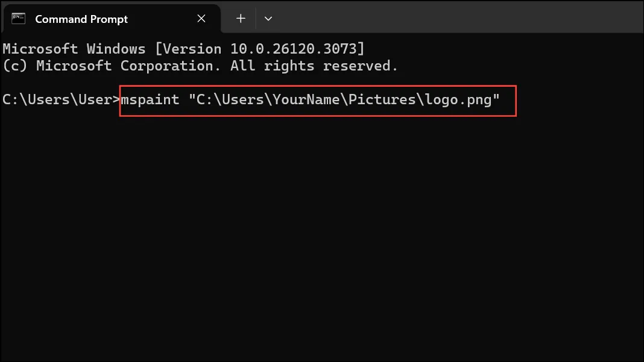Viewport: 644px width, 362px height.
Task: Click the version number 10.0.26120.3073
Action: pyautogui.click(x=293, y=49)
